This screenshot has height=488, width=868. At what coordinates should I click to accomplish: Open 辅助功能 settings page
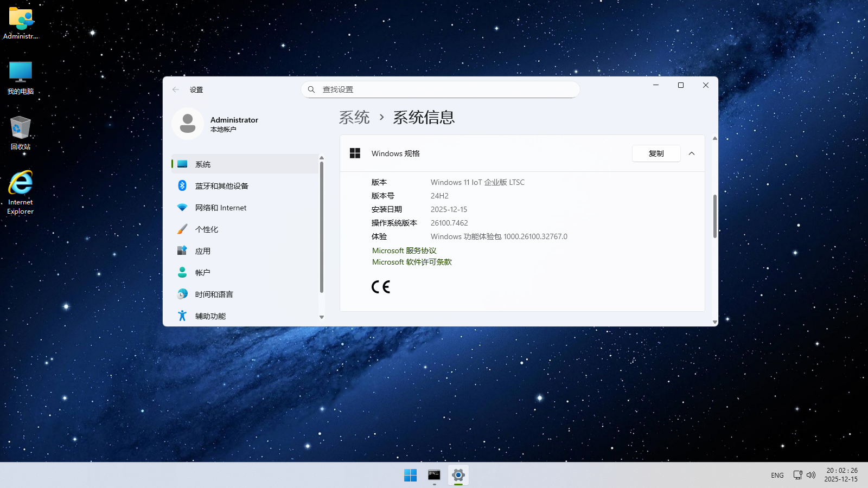click(x=245, y=316)
